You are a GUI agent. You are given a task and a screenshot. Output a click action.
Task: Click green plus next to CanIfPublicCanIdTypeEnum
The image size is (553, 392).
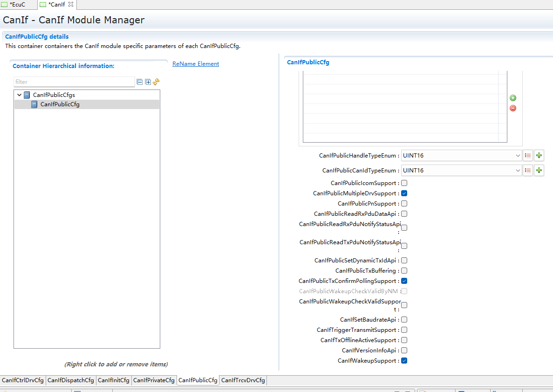(x=539, y=171)
